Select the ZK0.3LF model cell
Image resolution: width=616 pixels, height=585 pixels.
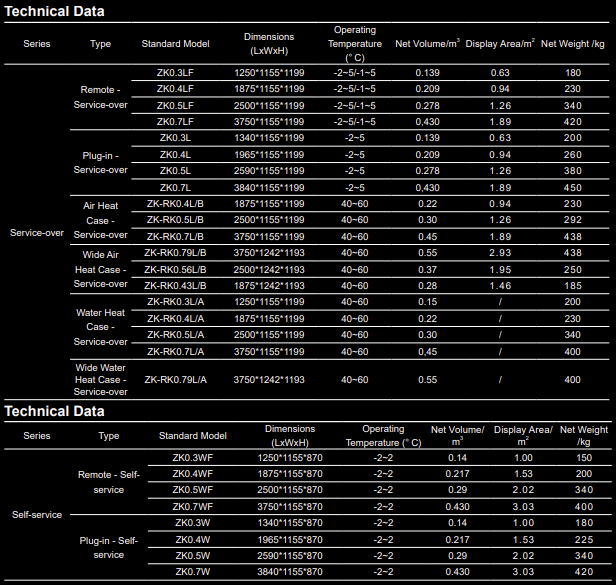point(175,73)
